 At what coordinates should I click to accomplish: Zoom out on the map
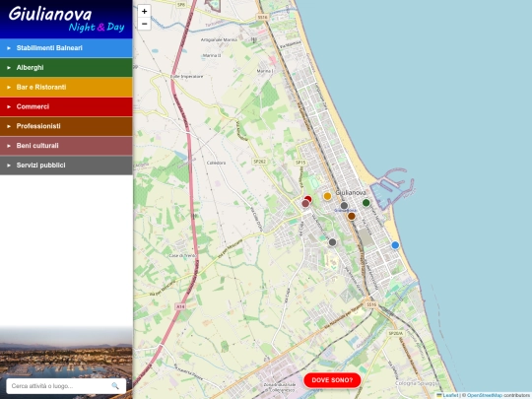click(x=144, y=24)
